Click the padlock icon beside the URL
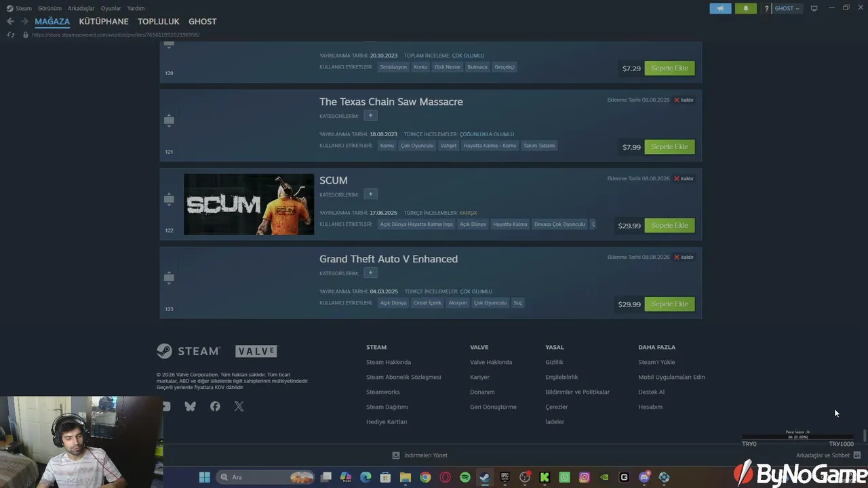 click(26, 35)
